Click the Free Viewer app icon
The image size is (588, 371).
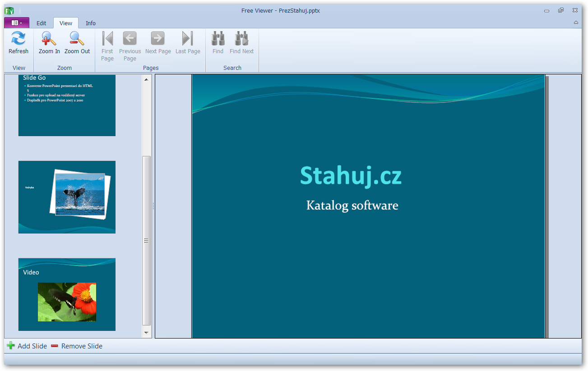pos(9,10)
